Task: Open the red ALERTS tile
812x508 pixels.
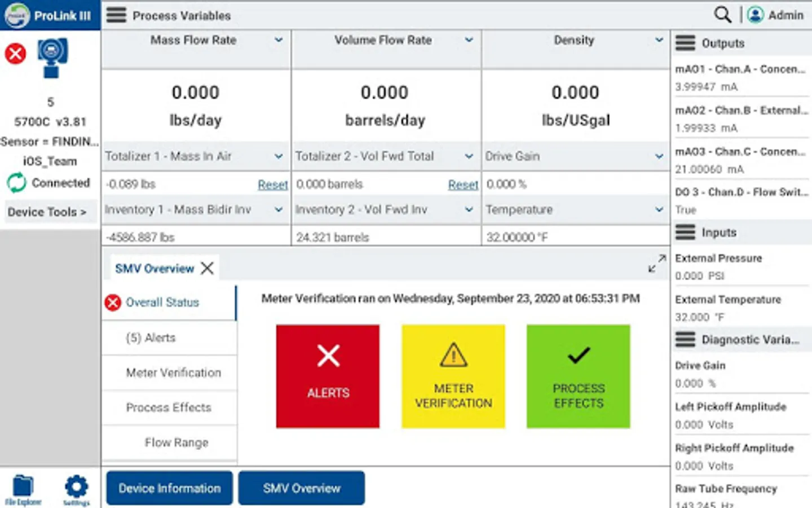Action: [x=328, y=376]
